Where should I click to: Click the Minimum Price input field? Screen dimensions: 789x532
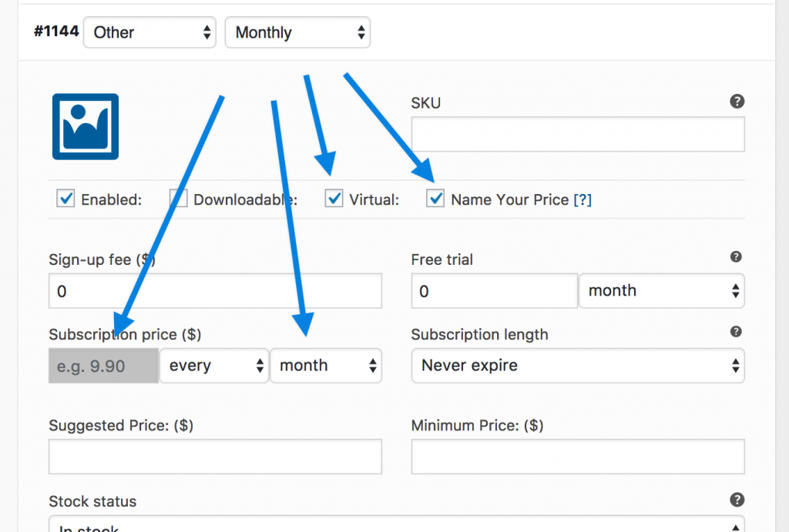(578, 457)
